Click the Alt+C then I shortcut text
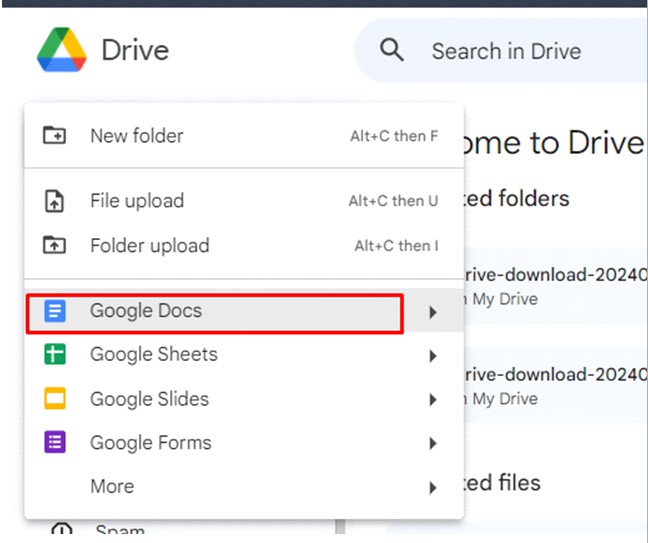This screenshot has width=648, height=543. click(396, 246)
